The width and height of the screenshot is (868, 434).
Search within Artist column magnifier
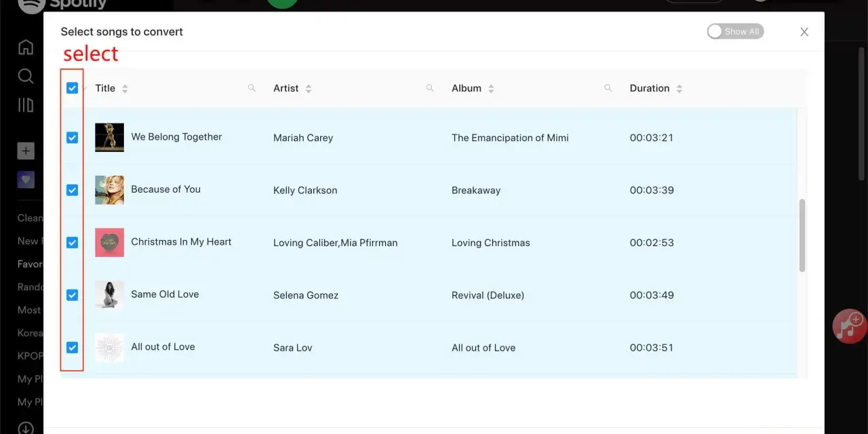click(x=429, y=88)
